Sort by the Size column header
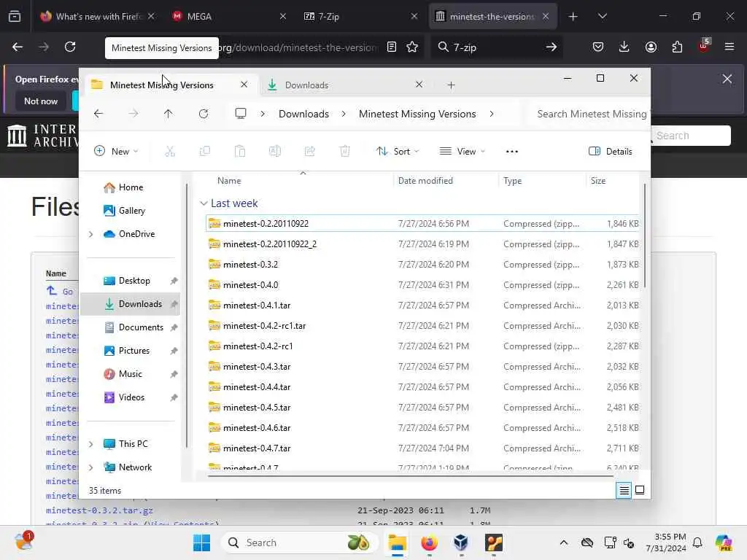 click(x=598, y=181)
